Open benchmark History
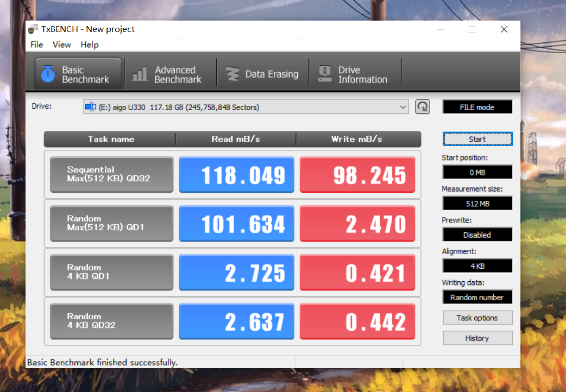Screen dimensions: 566x392 point(477,338)
